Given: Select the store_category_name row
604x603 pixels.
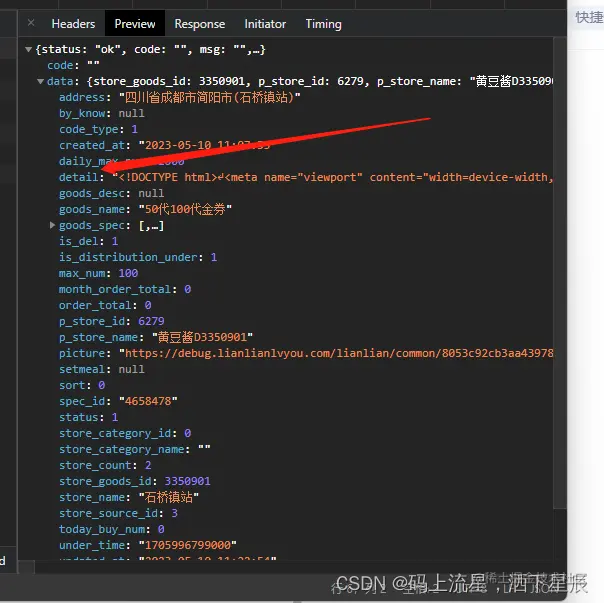Looking at the screenshot, I should [135, 449].
